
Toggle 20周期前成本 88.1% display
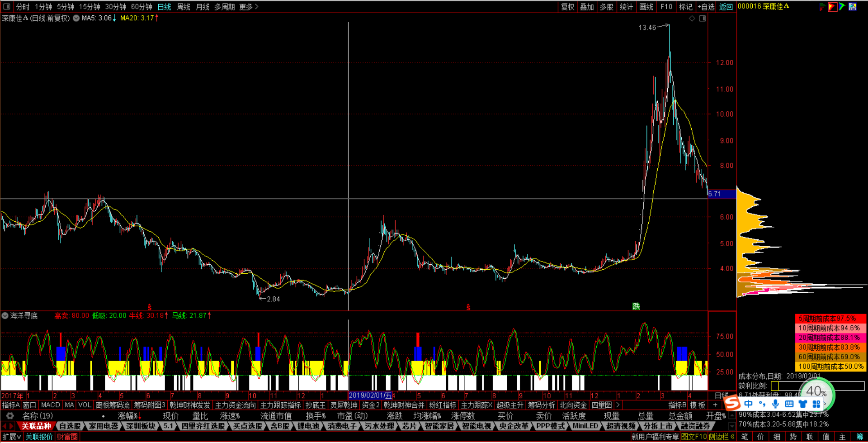tap(830, 338)
